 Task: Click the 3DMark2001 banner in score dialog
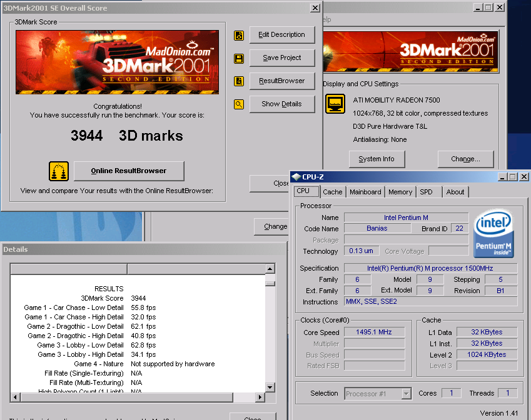click(117, 62)
